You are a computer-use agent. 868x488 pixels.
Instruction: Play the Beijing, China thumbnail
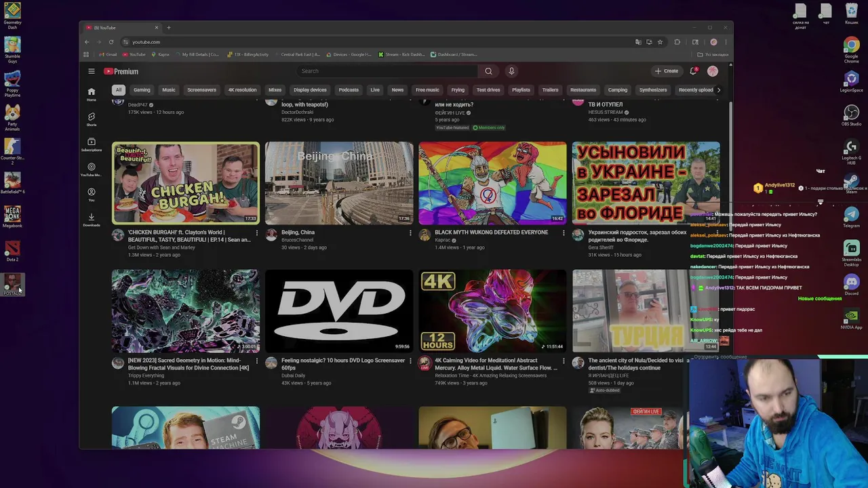coord(339,183)
